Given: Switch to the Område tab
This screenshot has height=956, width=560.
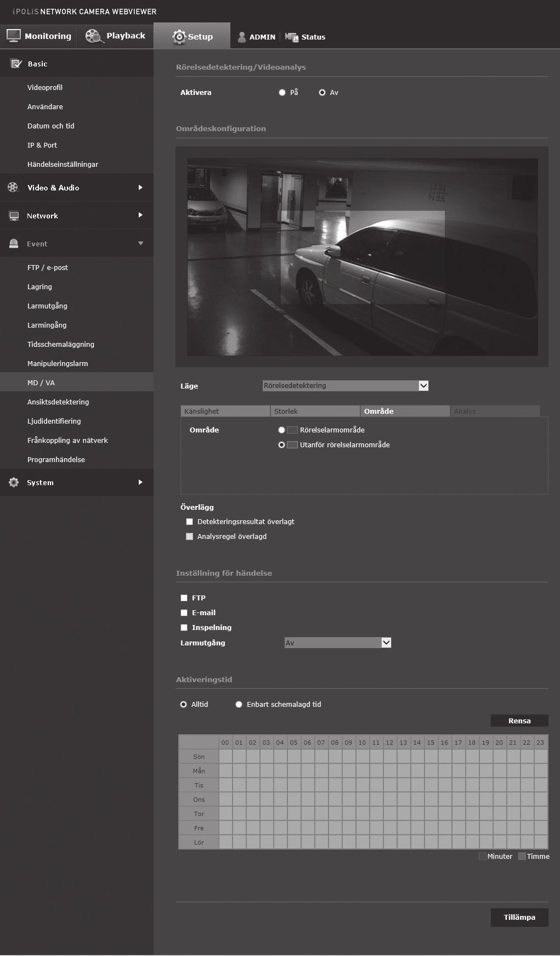Looking at the screenshot, I should coord(405,411).
